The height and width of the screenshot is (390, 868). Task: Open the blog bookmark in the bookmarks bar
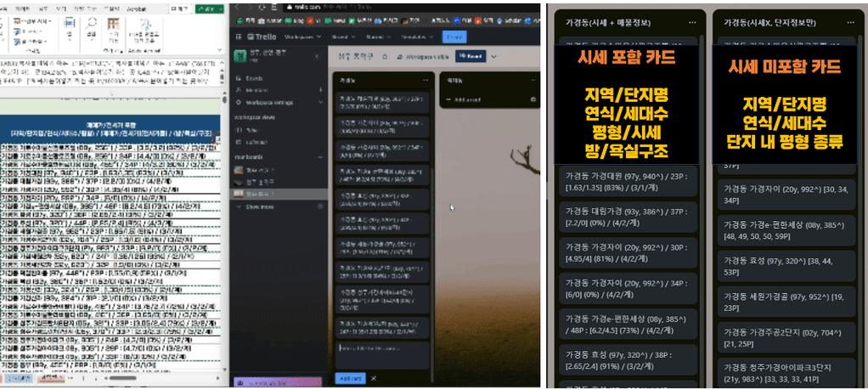tap(292, 21)
